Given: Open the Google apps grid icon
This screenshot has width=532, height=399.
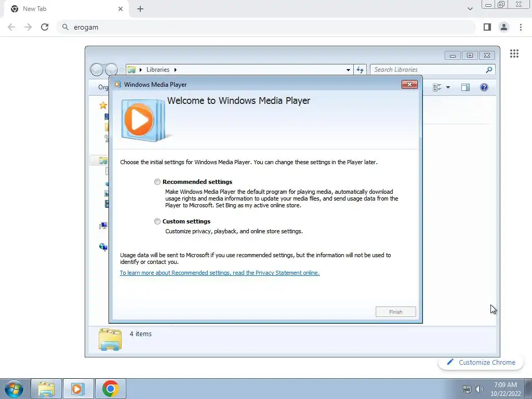Looking at the screenshot, I should pyautogui.click(x=514, y=54).
